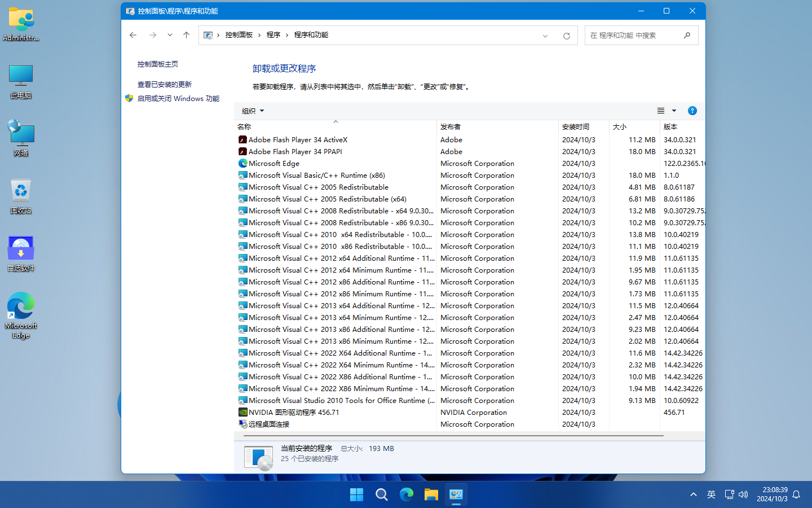The width and height of the screenshot is (812, 508).
Task: Click the change view icon
Action: 661,111
